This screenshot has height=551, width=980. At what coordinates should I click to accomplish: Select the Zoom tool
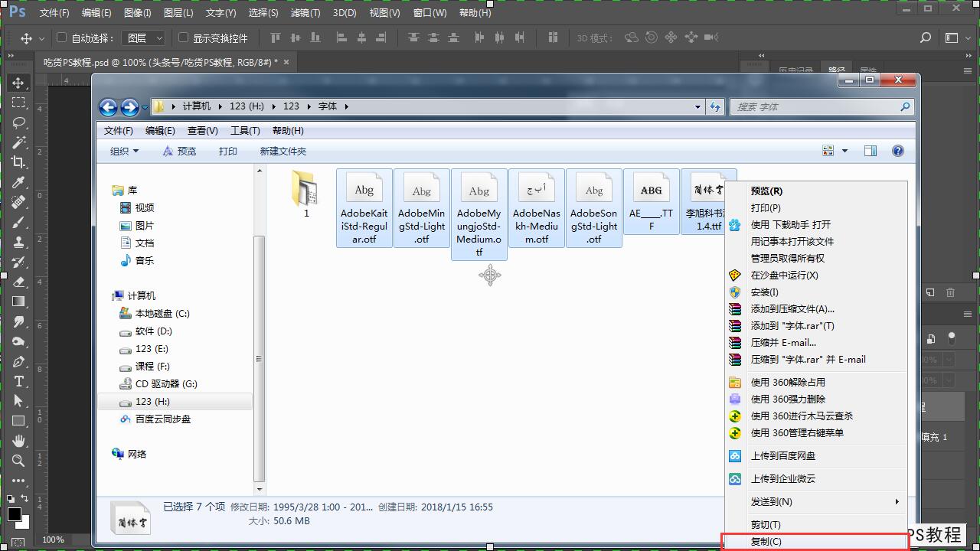tap(19, 461)
